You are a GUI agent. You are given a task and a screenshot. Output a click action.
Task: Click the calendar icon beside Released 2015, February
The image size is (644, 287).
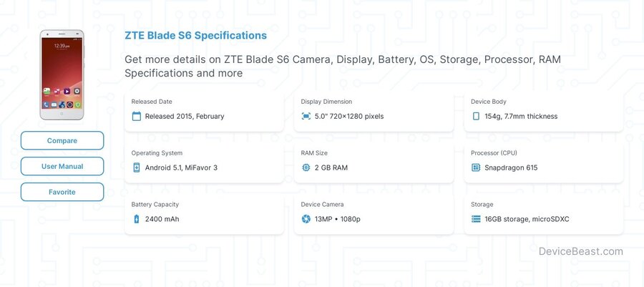tap(137, 116)
